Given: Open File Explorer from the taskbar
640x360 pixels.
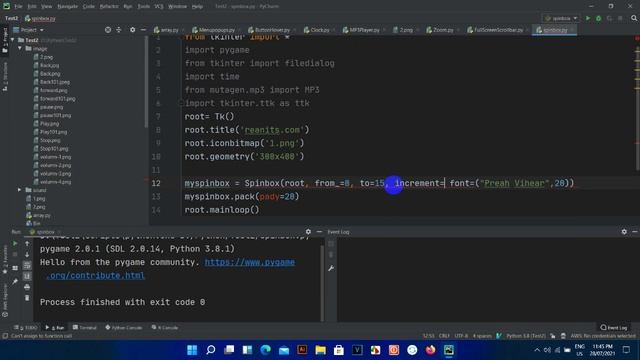Looking at the screenshot, I should (320, 350).
